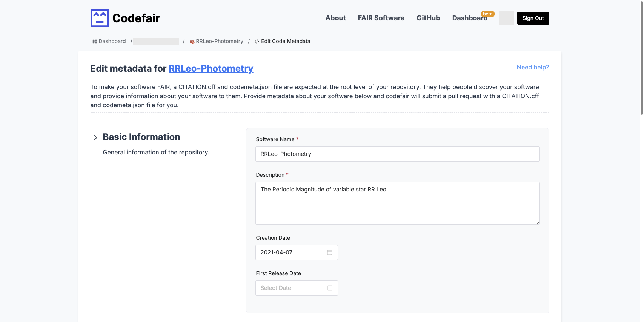Open calendar icon for Creation Date
The width and height of the screenshot is (644, 322).
(x=330, y=253)
